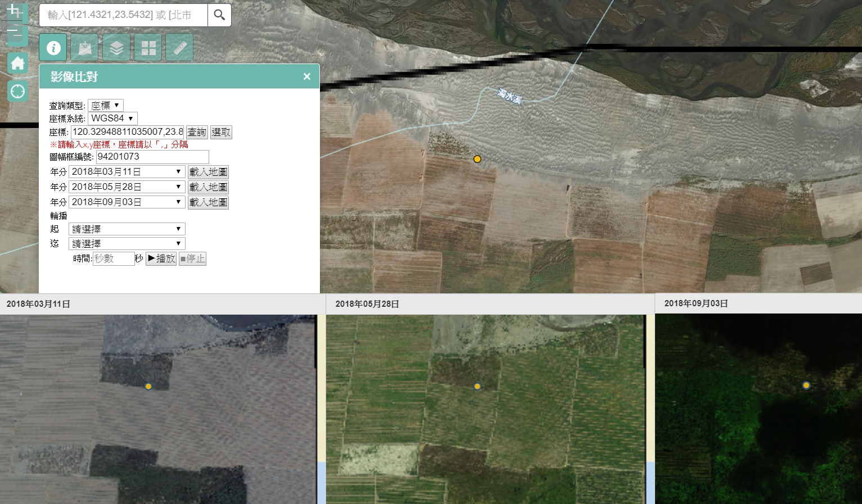The image size is (862, 504).
Task: Click the 查詢 button
Action: click(x=196, y=132)
